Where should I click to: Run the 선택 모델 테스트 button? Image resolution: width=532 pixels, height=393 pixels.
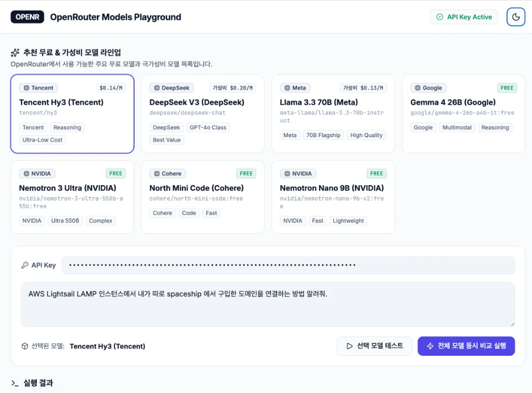click(374, 346)
